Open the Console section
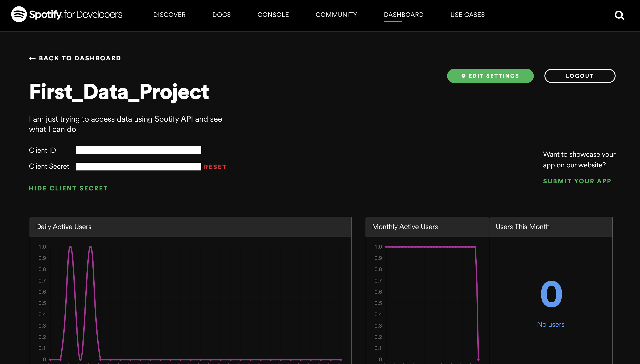640x364 pixels. [273, 15]
